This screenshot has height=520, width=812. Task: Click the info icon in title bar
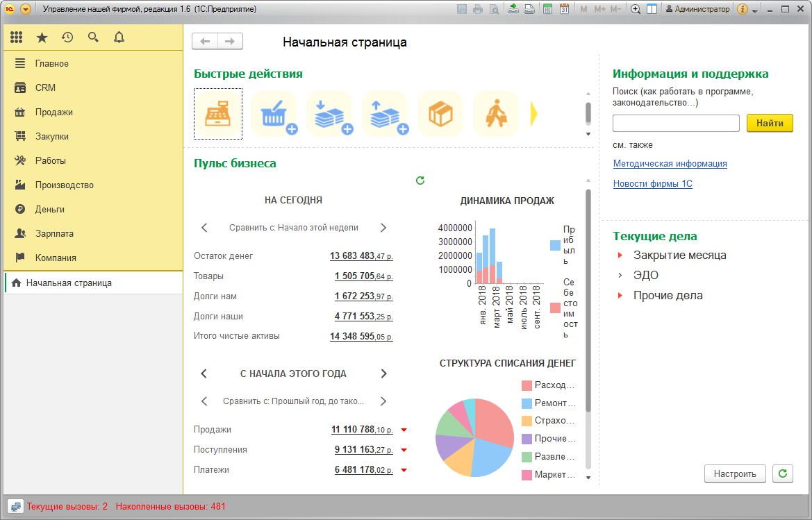(x=742, y=9)
